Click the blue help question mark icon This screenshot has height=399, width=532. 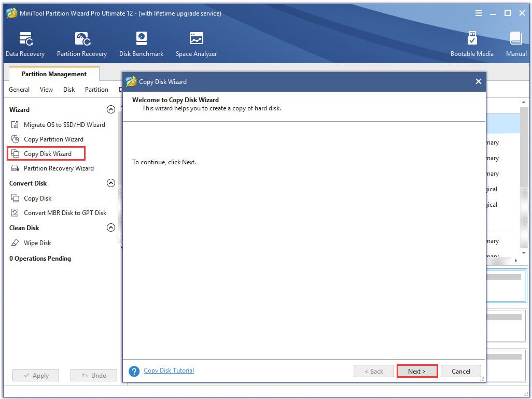pyautogui.click(x=134, y=371)
